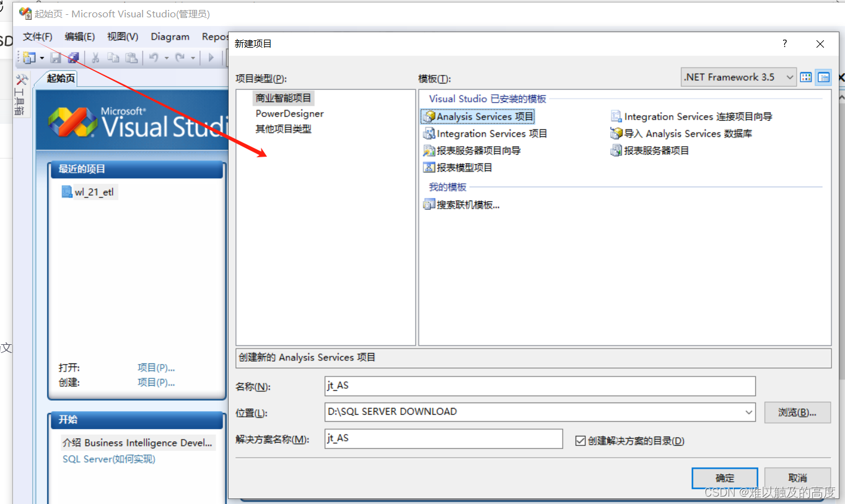The height and width of the screenshot is (504, 845).
Task: Click the 位置 path text D:\SQL SERVER DOWNLOAD
Action: point(392,412)
